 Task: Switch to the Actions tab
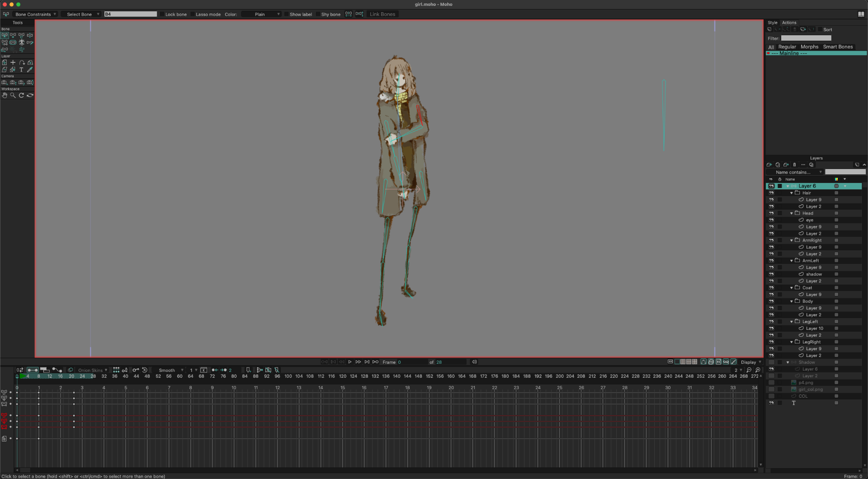(x=789, y=23)
